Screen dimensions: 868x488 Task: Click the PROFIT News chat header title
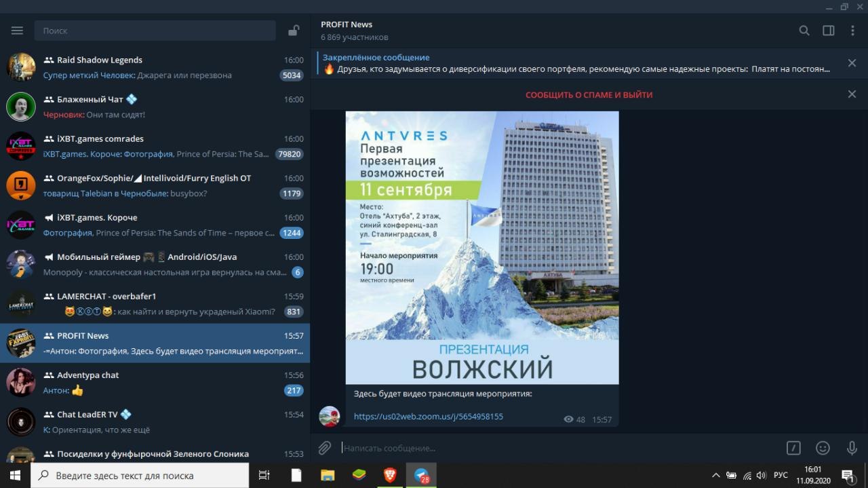[x=347, y=24]
